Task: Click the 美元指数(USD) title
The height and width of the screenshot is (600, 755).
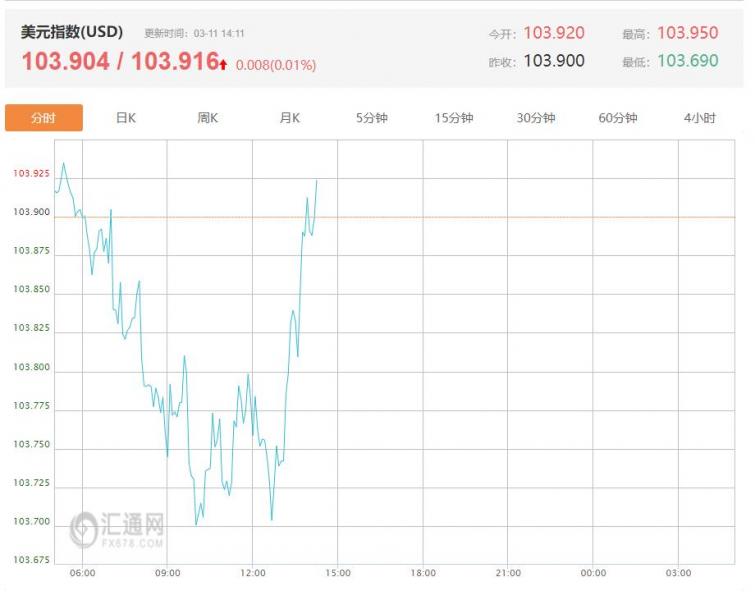Action: pos(72,32)
